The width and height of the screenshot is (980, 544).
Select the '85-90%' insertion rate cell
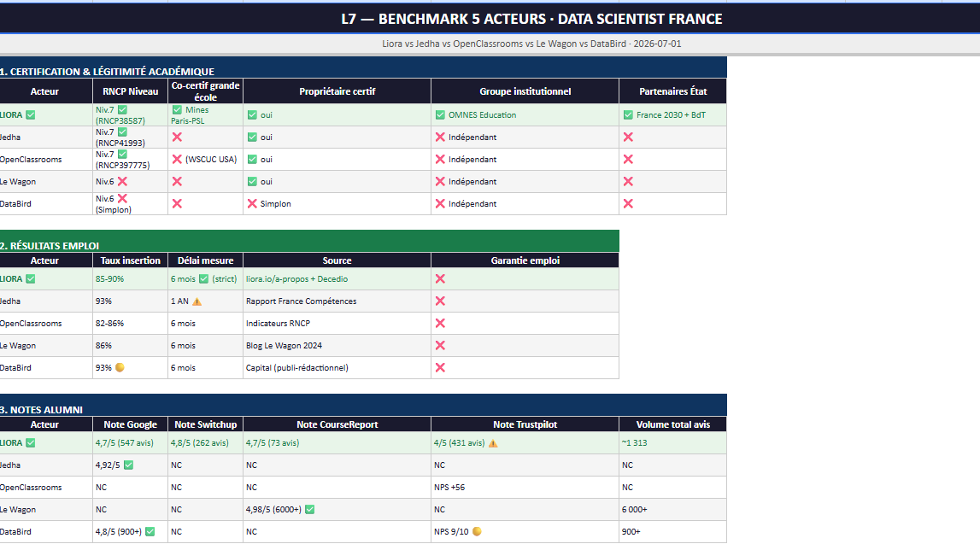coord(130,279)
